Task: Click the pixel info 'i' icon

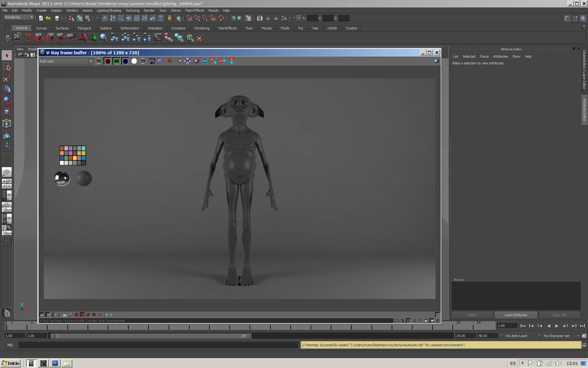Action: coord(59,315)
